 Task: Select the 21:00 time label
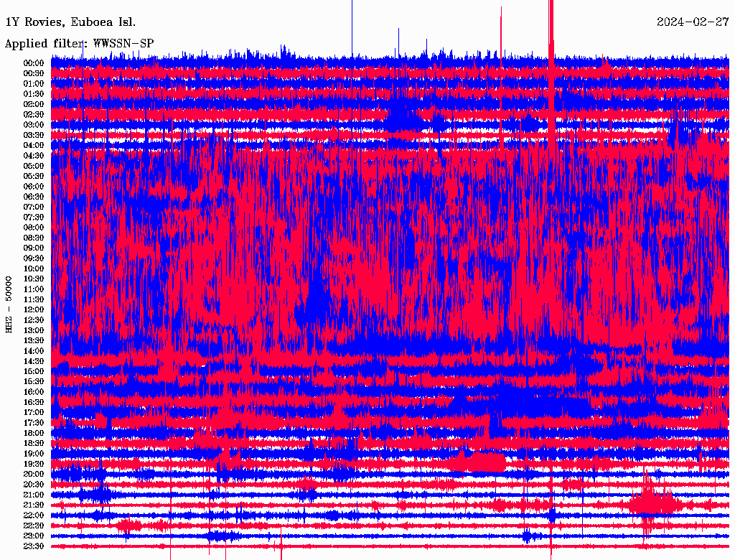pos(34,495)
